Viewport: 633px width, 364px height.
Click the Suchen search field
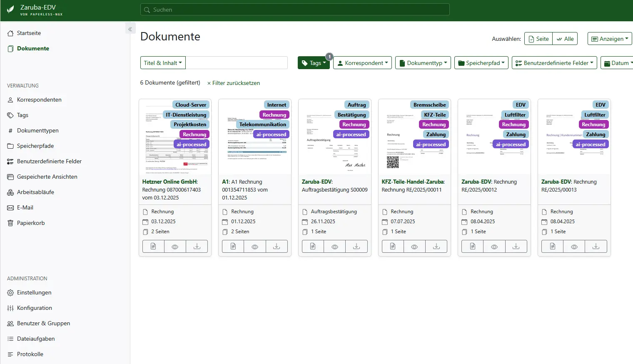pyautogui.click(x=295, y=10)
